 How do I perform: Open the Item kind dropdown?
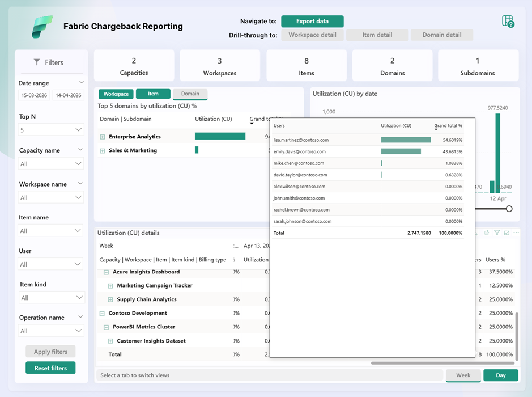(x=52, y=298)
